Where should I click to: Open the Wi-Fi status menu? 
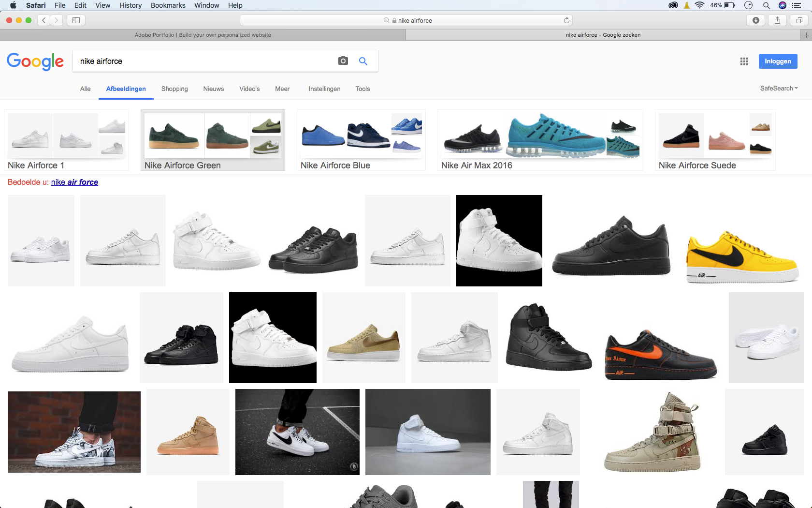[699, 5]
